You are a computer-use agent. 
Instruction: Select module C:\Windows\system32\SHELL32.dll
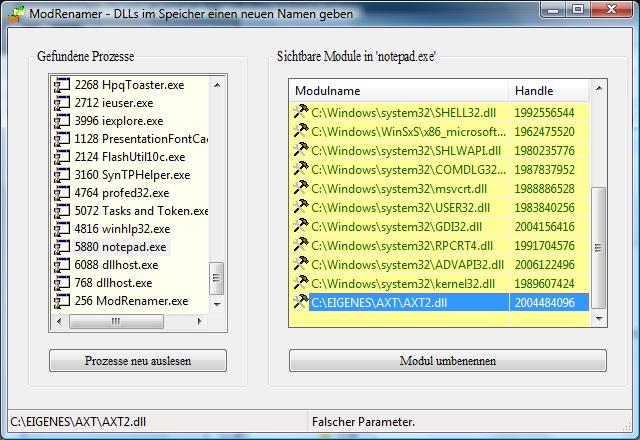[x=403, y=112]
